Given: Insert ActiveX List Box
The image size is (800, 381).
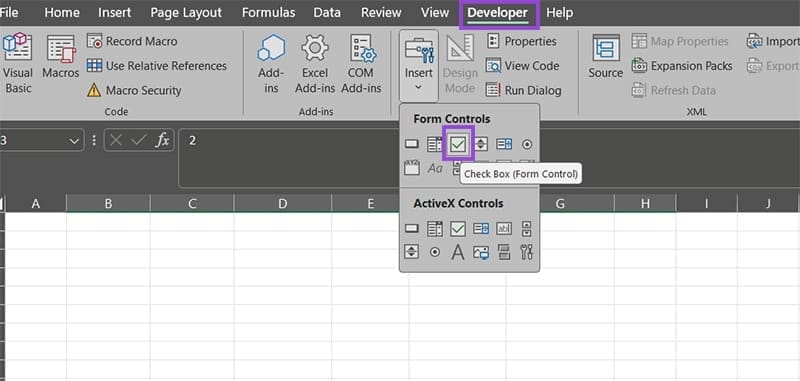Looking at the screenshot, I should [x=481, y=229].
